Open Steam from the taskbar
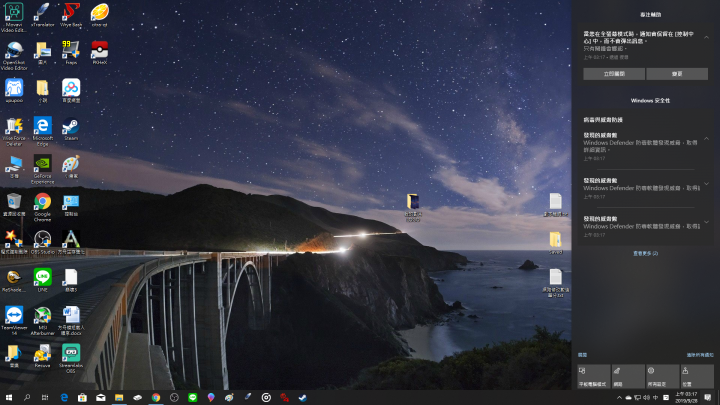 click(303, 398)
